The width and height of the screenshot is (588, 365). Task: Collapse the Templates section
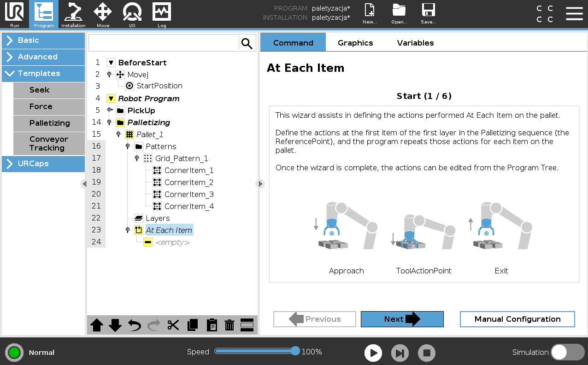pyautogui.click(x=43, y=74)
